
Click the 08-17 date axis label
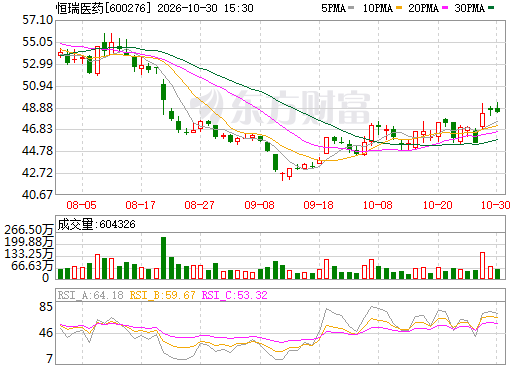tap(140, 205)
